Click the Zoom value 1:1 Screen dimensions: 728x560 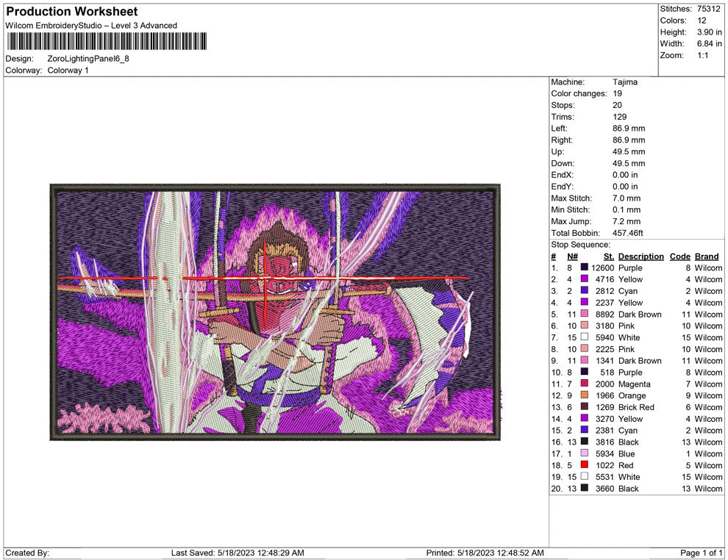[x=702, y=55]
